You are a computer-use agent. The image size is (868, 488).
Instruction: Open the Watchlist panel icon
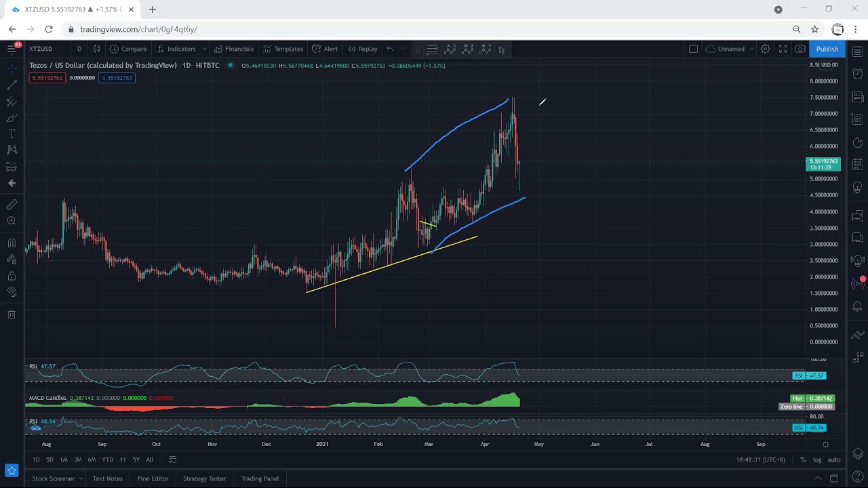coord(858,52)
